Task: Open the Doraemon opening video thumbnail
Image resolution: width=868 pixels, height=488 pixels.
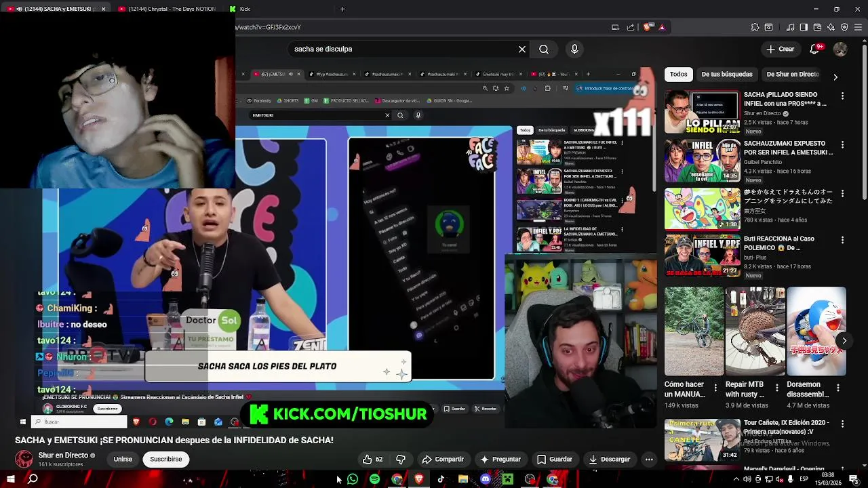Action: coord(702,209)
